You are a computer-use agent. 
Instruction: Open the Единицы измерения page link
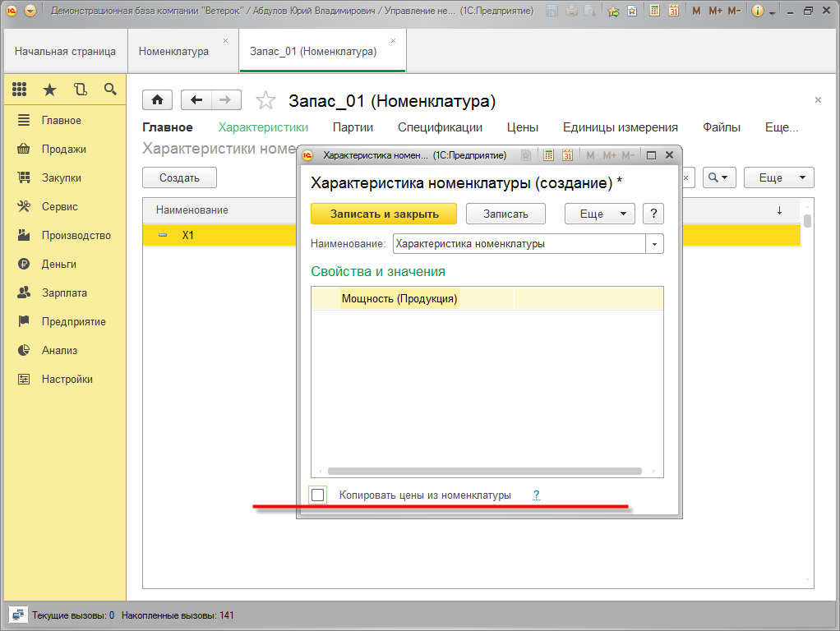click(621, 127)
